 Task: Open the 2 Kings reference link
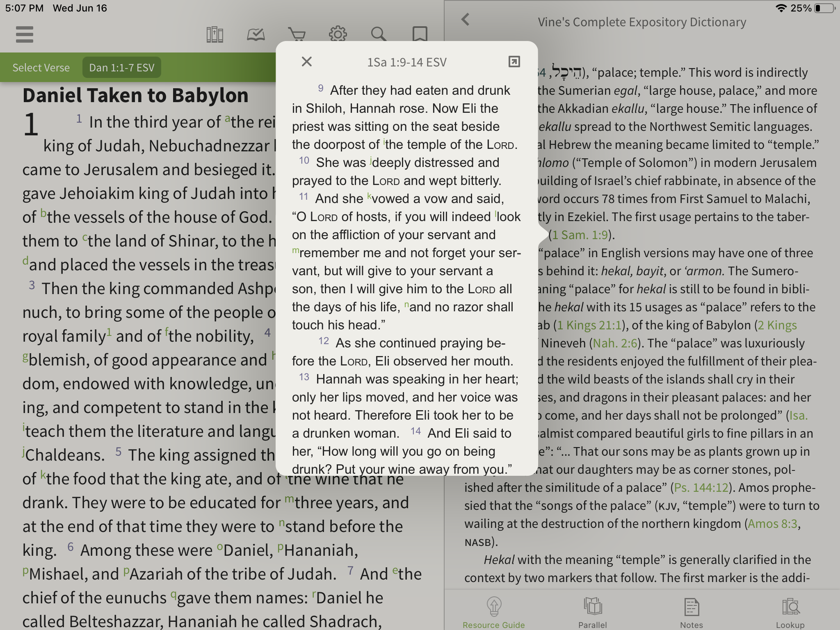(x=777, y=325)
